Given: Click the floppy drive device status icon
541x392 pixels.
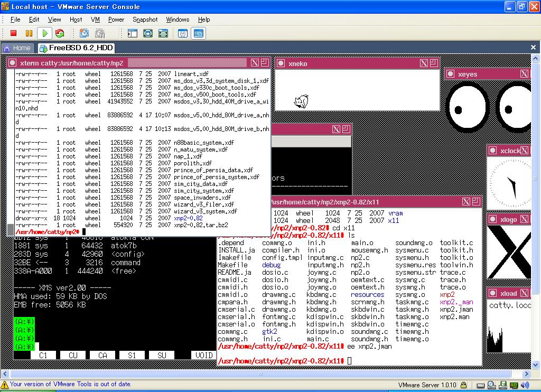Looking at the screenshot, I should [503, 385].
